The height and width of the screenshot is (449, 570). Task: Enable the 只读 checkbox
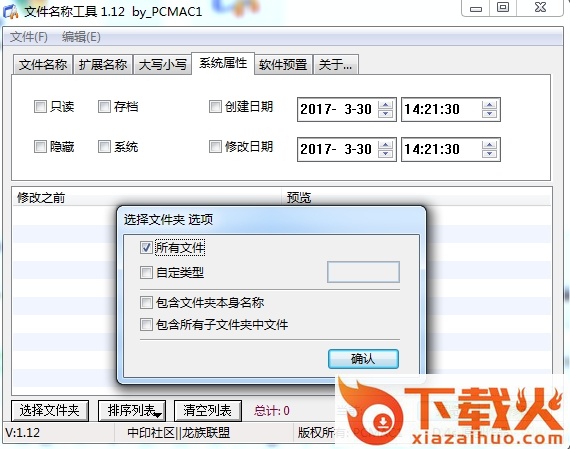[40, 107]
